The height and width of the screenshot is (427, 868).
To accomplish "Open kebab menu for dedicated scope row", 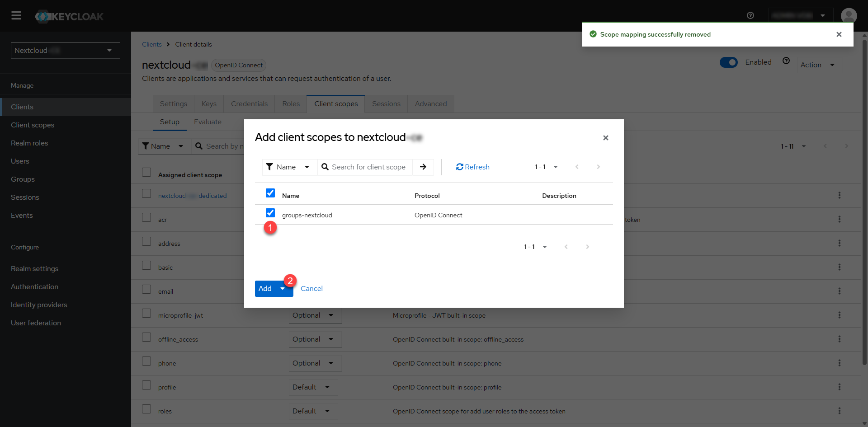I will pos(840,195).
